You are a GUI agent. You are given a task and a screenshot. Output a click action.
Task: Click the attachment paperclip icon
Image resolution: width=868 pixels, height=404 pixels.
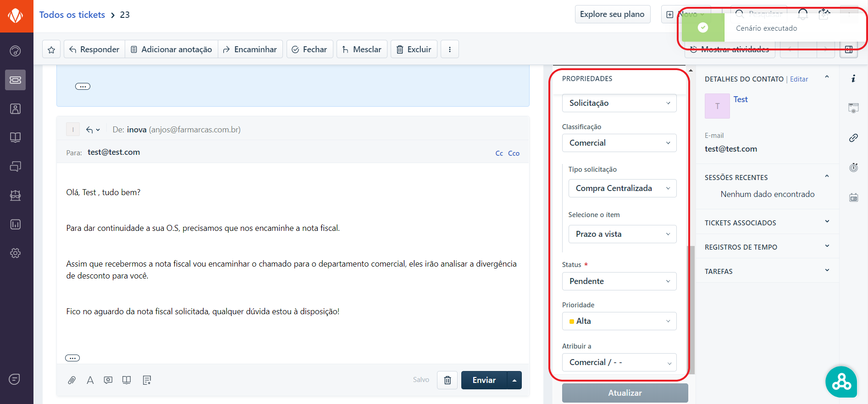pos(72,380)
